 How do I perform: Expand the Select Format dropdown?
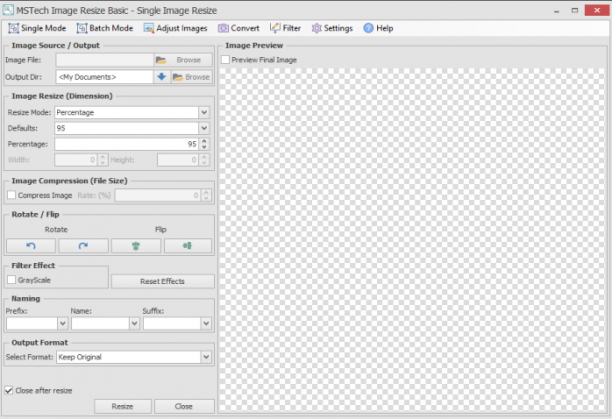(206, 357)
